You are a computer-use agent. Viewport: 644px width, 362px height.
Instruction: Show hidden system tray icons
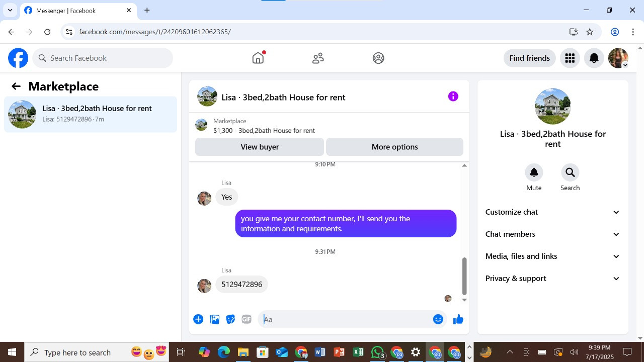pos(510,352)
